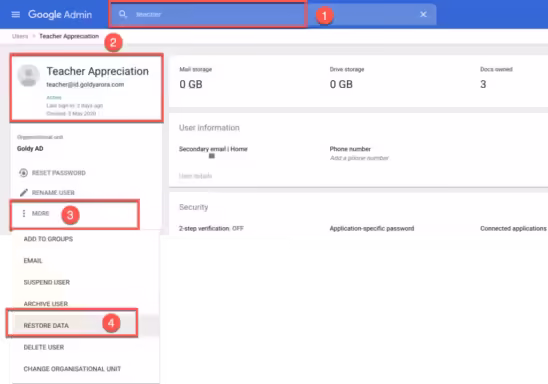
Task: Click the three-dot More icon
Action: tap(24, 213)
